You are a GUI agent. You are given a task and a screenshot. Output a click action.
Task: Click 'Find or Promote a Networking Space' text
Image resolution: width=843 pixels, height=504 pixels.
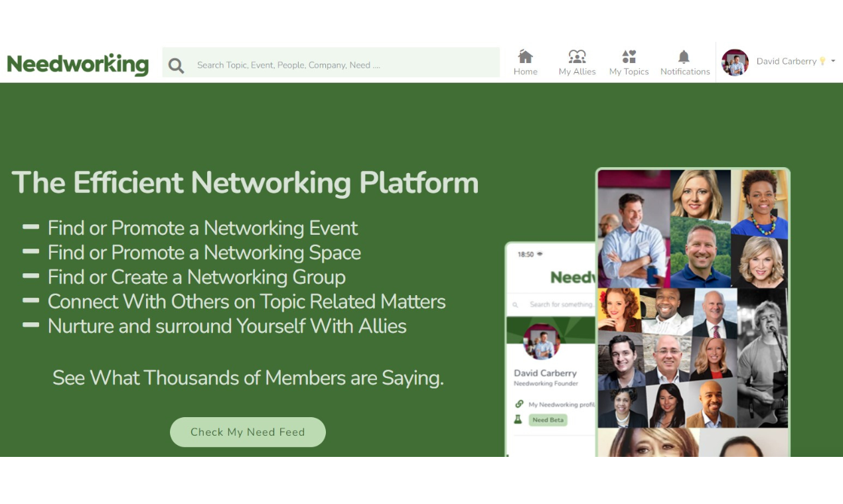pyautogui.click(x=204, y=253)
